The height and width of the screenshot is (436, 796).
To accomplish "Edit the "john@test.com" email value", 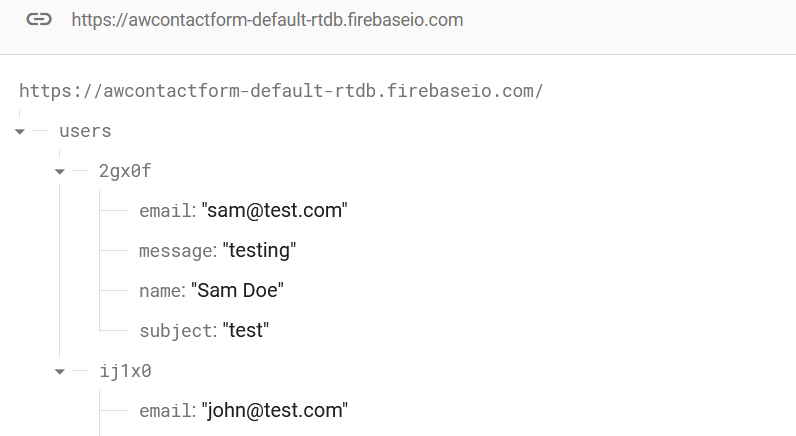I will pos(275,410).
